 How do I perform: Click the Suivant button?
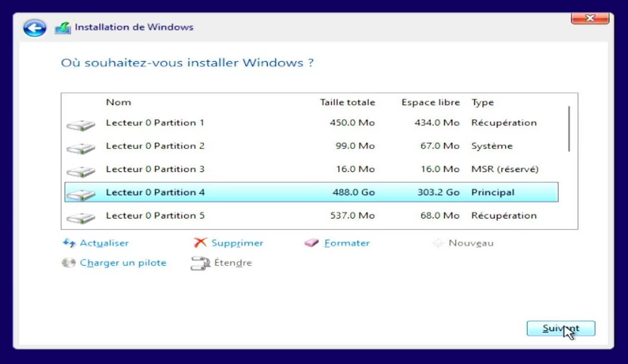(560, 328)
